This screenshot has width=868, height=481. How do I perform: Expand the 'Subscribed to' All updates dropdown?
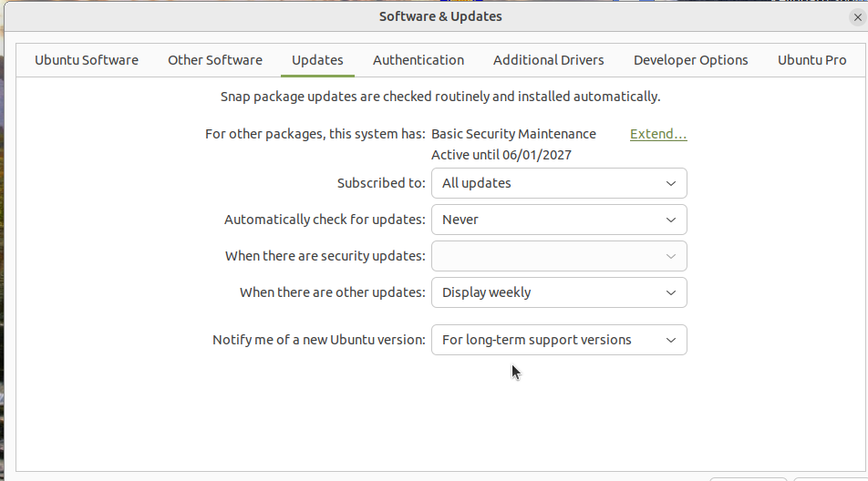[x=559, y=183]
